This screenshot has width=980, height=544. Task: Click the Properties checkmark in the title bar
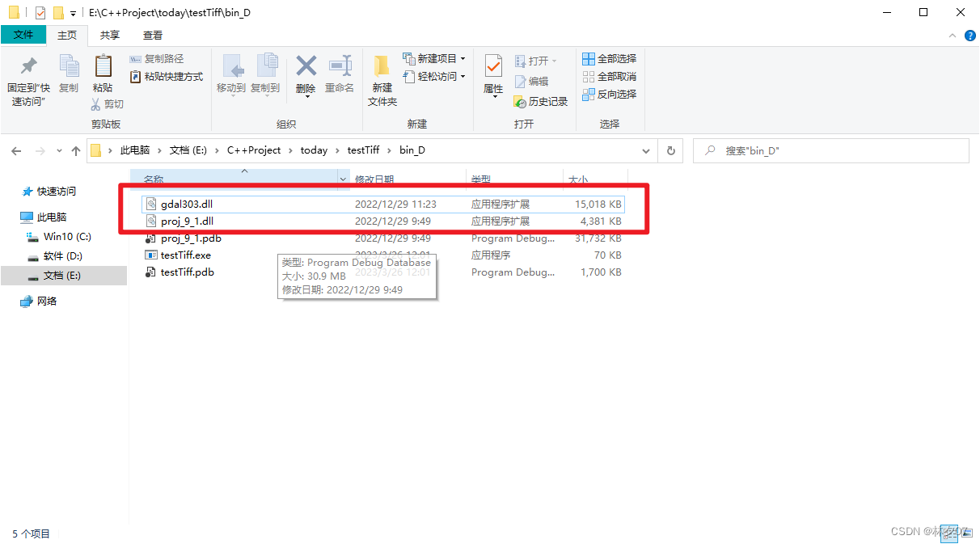(40, 13)
